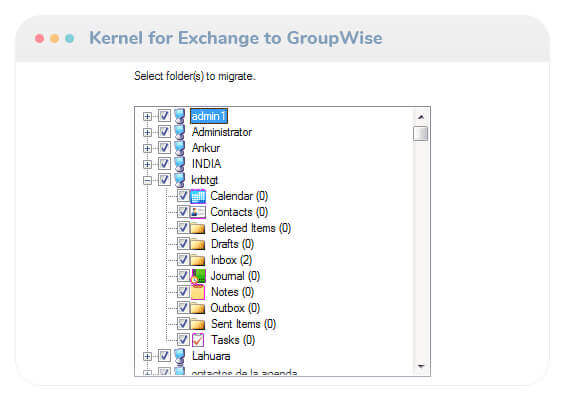
Task: Click the Calendar folder icon
Action: [198, 196]
